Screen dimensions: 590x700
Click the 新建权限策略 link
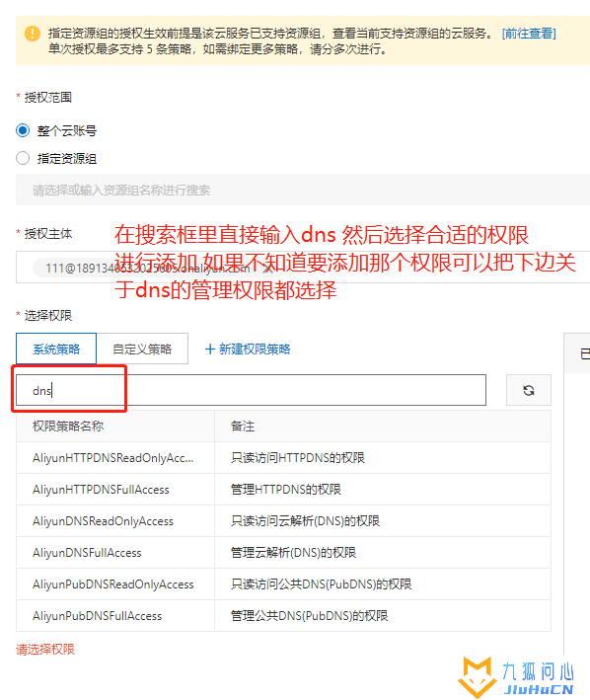[x=248, y=350]
